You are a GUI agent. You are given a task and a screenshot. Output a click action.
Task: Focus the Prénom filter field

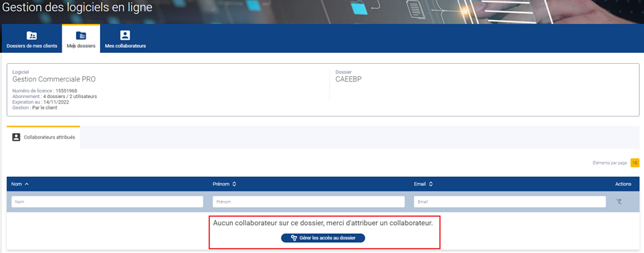(308, 202)
